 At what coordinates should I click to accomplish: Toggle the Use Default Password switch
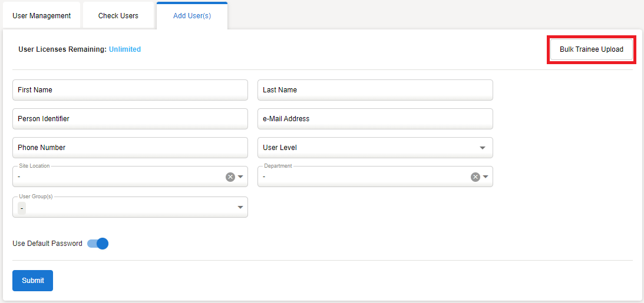pyautogui.click(x=98, y=244)
